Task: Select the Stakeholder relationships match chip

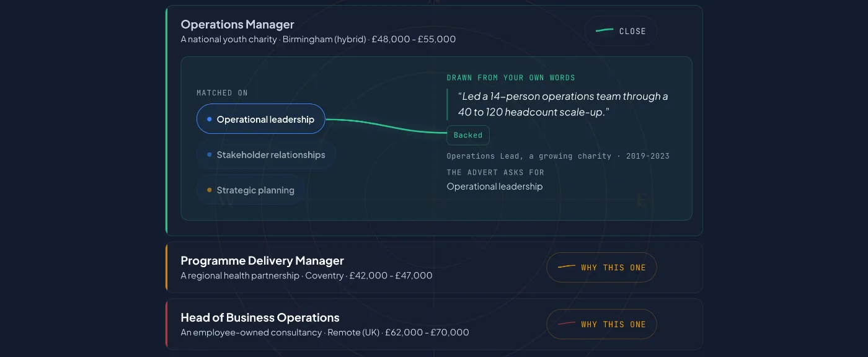Action: (x=266, y=155)
